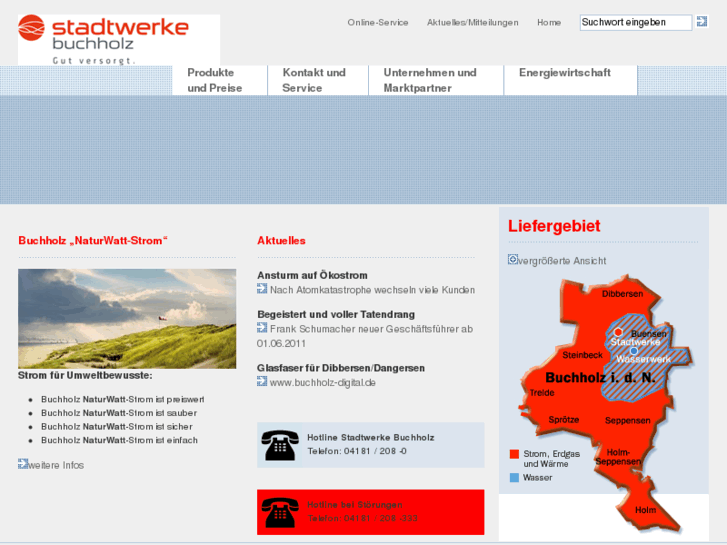
Task: Click Trelde label on map
Action: (542, 392)
